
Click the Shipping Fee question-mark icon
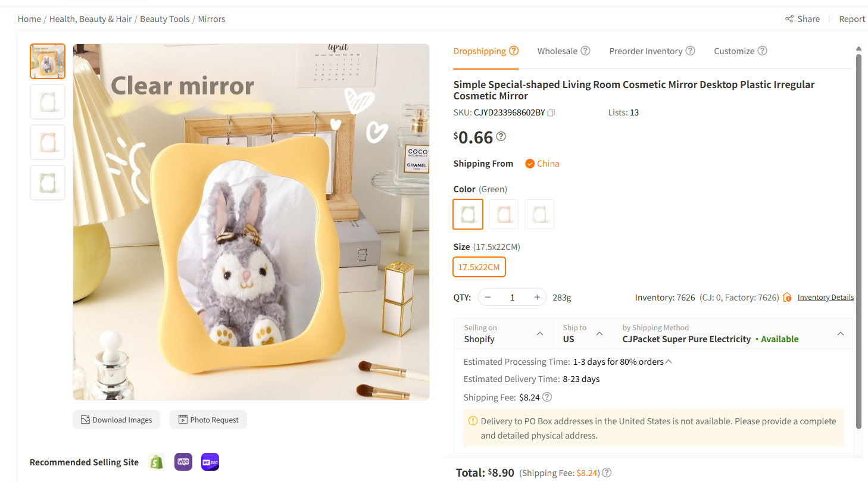click(547, 396)
